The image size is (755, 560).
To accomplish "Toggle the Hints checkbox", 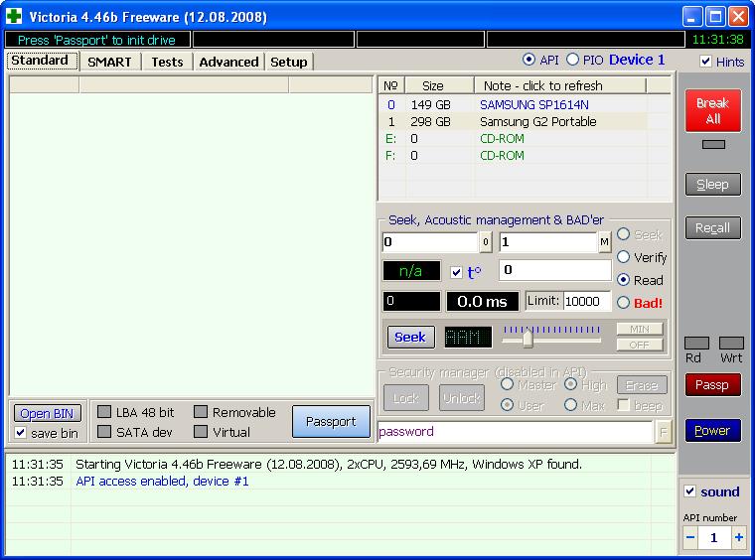I will coord(706,62).
